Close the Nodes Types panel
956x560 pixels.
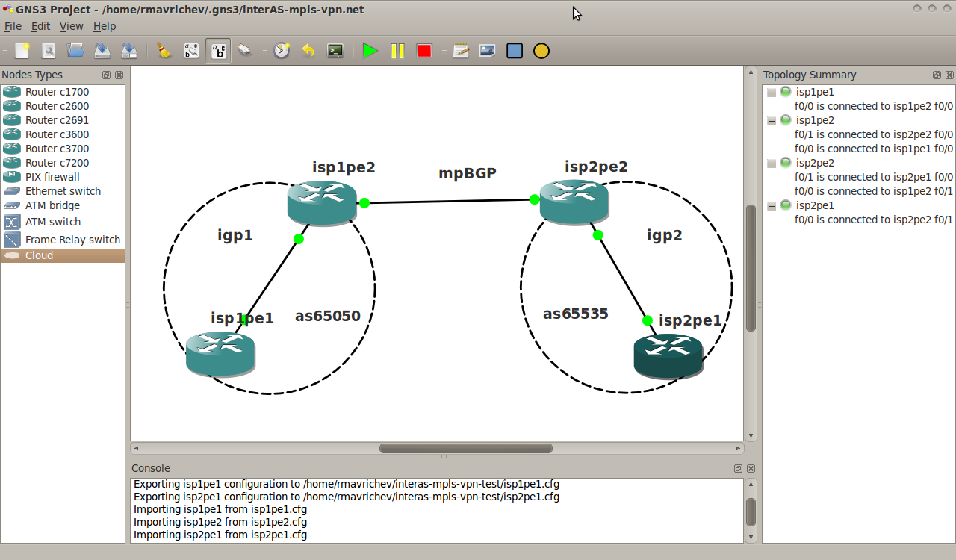(x=119, y=75)
